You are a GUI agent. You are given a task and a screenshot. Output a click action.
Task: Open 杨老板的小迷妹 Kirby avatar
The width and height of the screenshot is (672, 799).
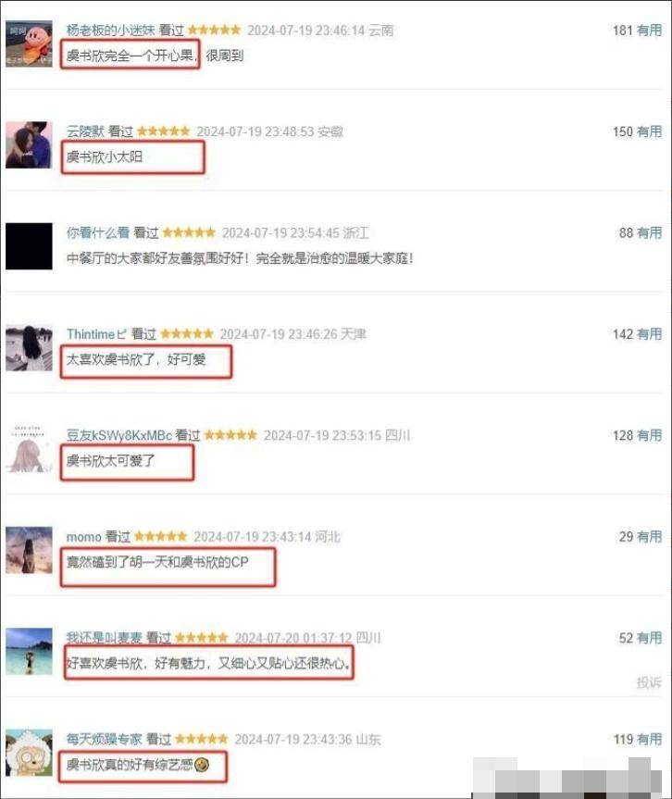[29, 44]
